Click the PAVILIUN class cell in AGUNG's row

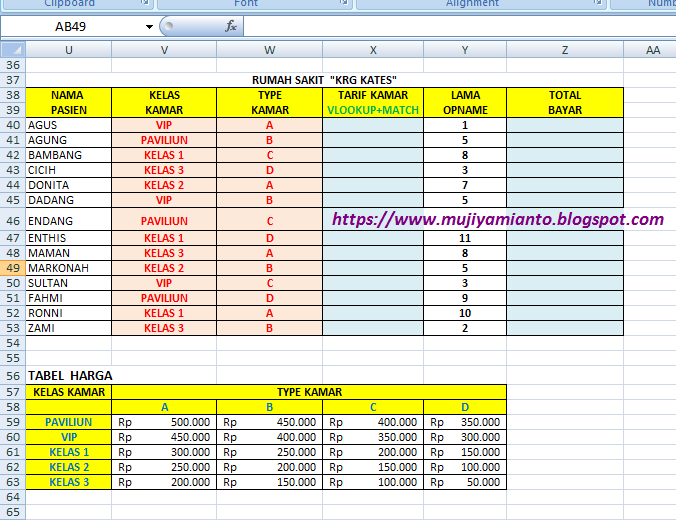[x=164, y=140]
